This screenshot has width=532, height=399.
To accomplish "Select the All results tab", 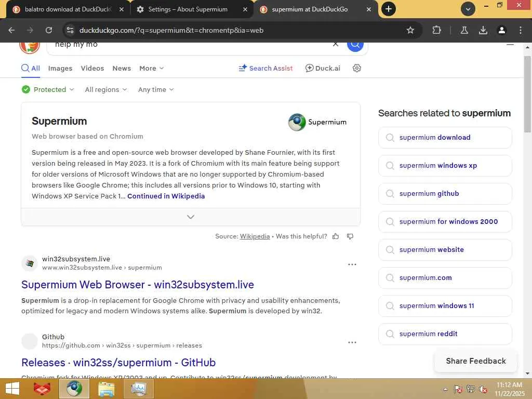I will click(x=31, y=68).
